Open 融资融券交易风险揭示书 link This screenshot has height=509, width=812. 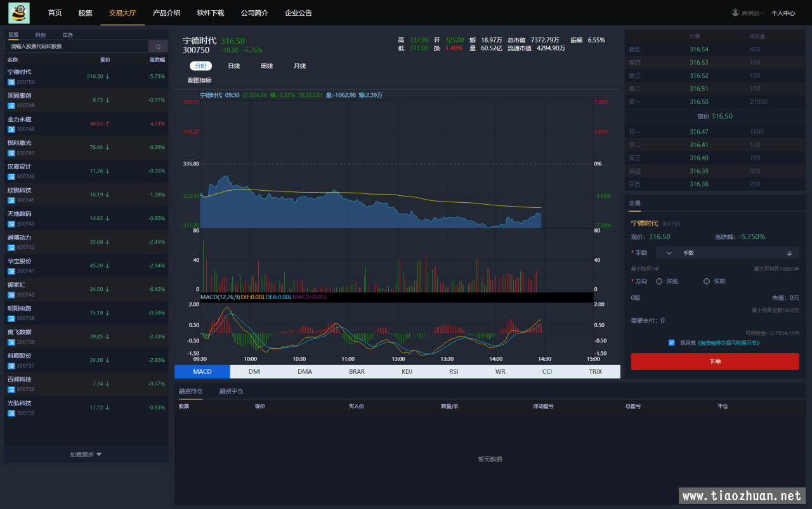pos(728,342)
